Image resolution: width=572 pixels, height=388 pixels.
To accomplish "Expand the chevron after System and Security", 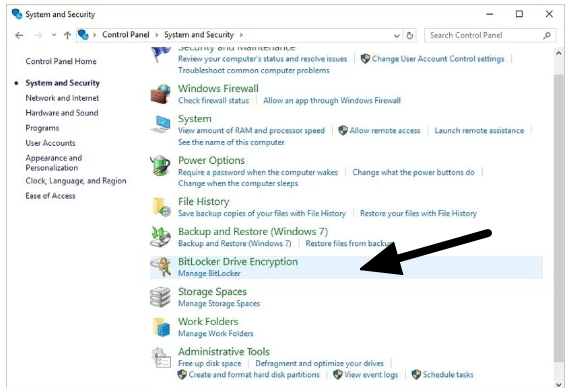I will tap(241, 35).
